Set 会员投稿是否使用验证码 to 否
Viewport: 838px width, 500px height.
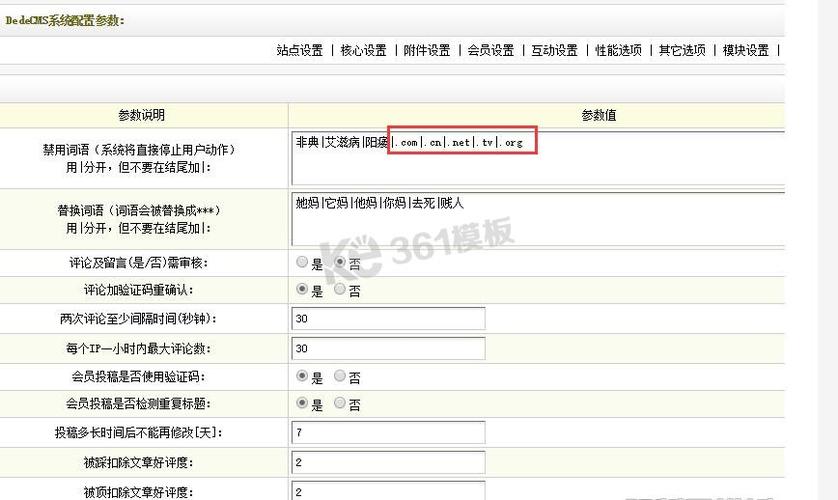click(x=340, y=376)
